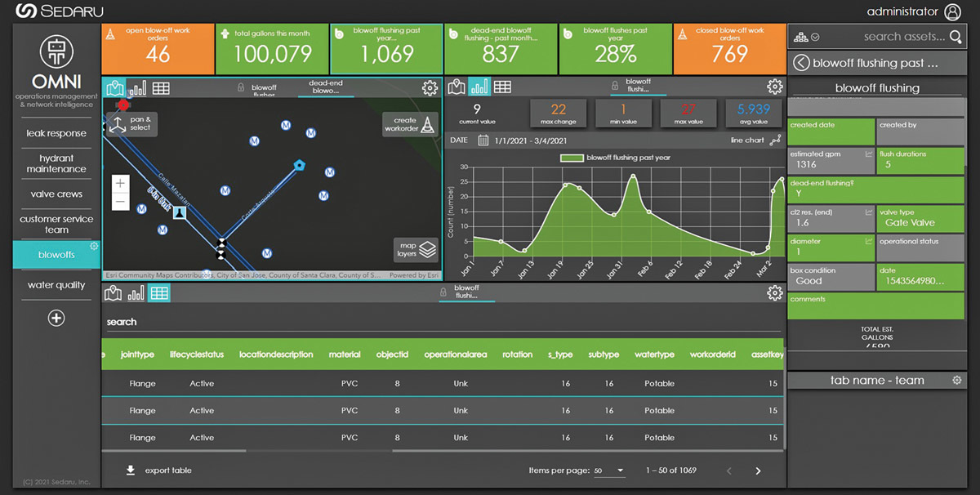The width and height of the screenshot is (980, 495).
Task: Open settings gear in the chart panel
Action: 774,87
